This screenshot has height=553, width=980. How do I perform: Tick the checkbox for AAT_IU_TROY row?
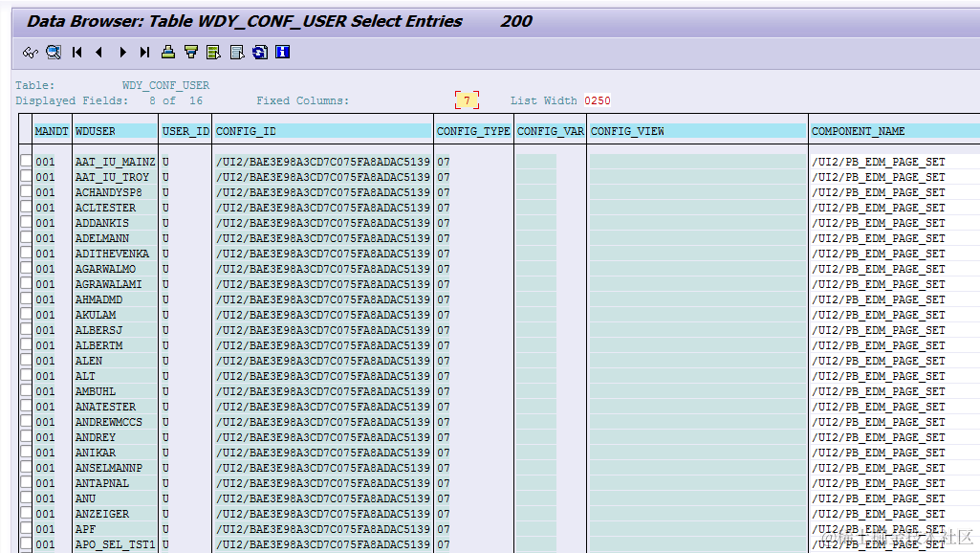tap(26, 176)
